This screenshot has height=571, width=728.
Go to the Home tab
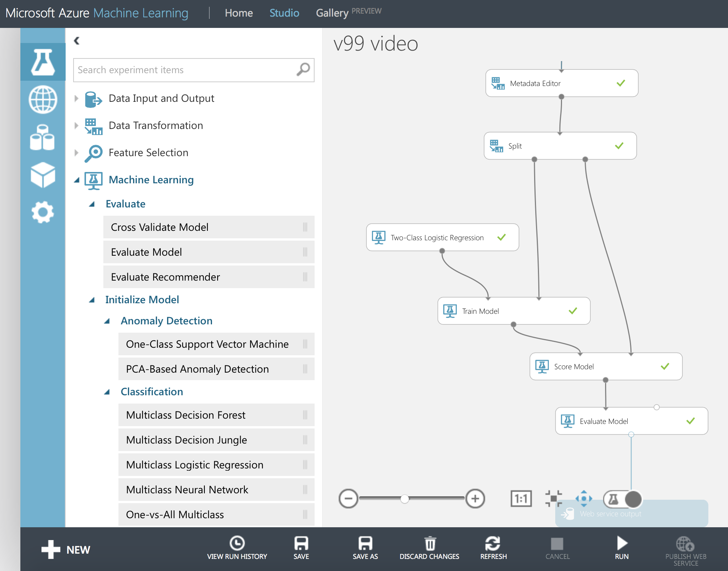pos(238,13)
